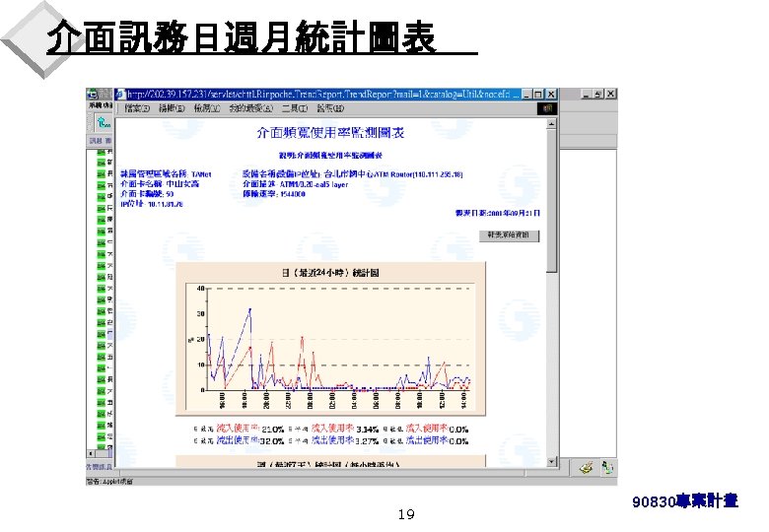Click the 32.0% maximum outflow value

pos(273,441)
